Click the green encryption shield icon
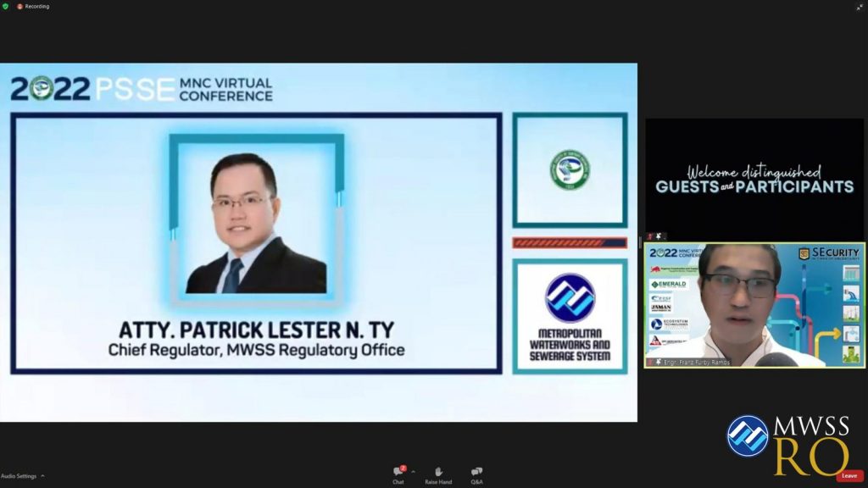Screen dimensions: 868x488 click(6, 7)
